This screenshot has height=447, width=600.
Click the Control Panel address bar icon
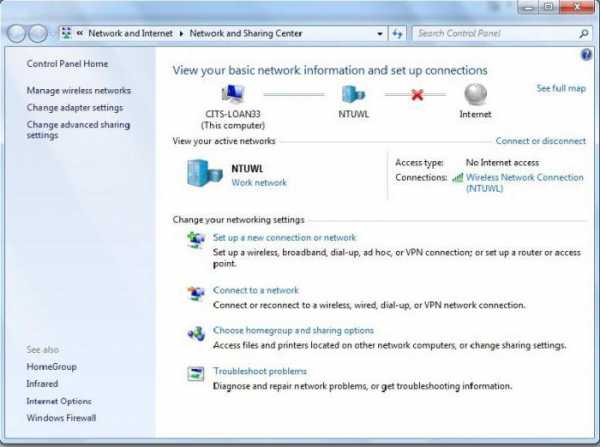click(x=67, y=33)
